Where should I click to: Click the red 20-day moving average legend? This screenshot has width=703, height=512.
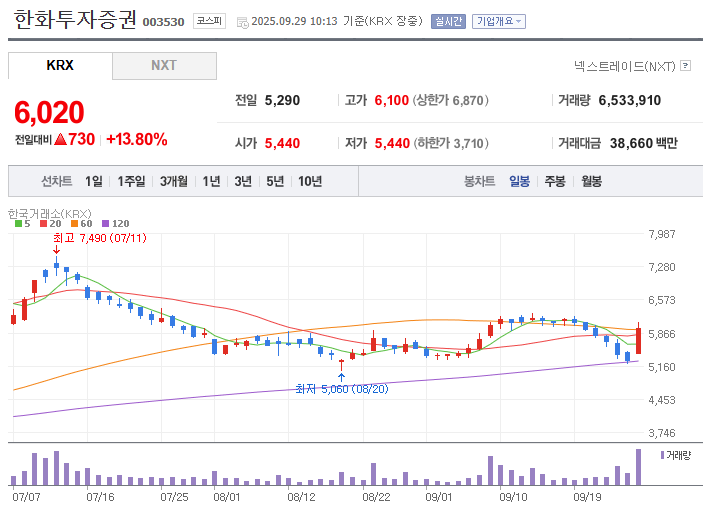[x=50, y=223]
